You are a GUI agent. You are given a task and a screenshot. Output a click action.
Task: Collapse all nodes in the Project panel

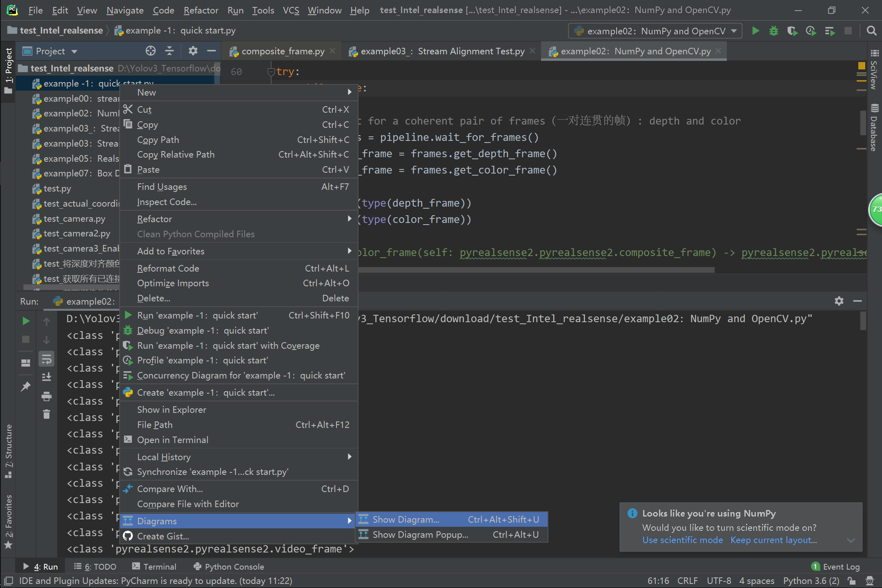(x=170, y=51)
